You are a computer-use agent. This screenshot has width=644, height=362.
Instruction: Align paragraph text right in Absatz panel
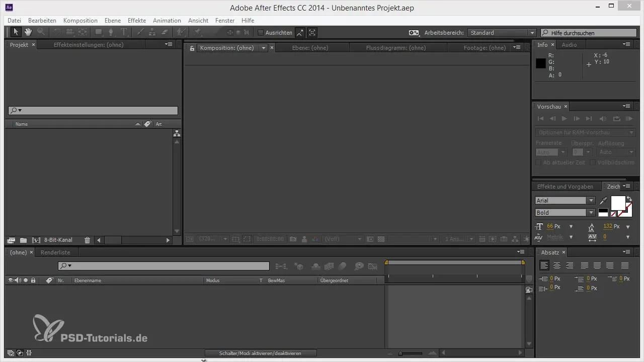[570, 265]
